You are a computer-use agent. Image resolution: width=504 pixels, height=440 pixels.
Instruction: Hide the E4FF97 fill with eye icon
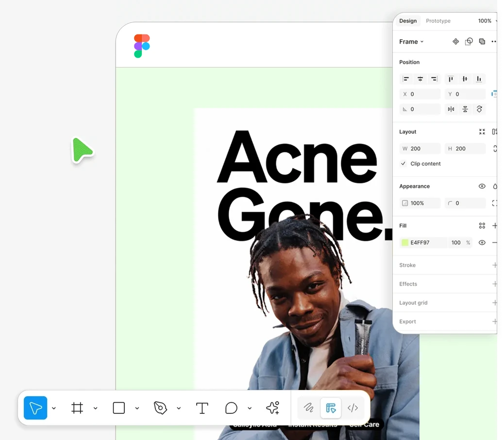[x=482, y=243]
